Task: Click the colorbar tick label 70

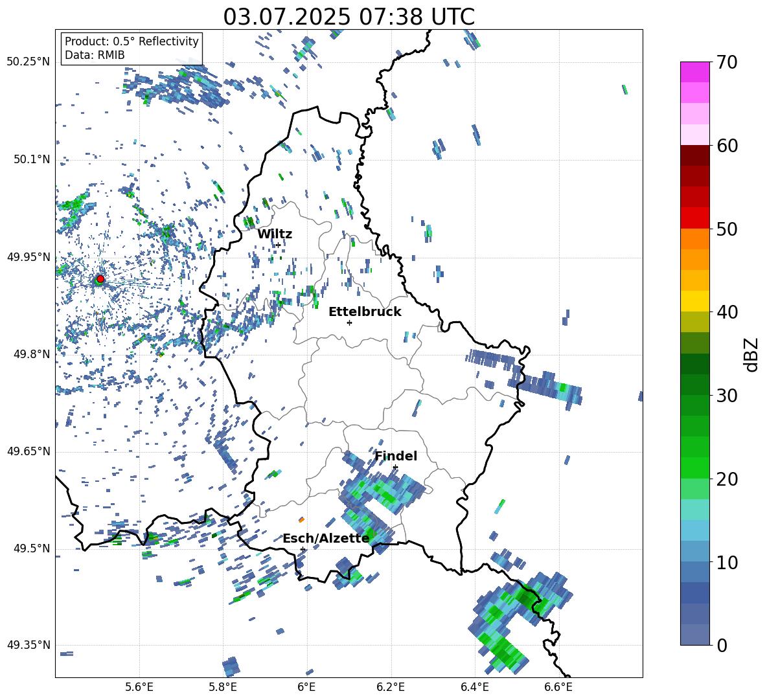Action: point(727,63)
